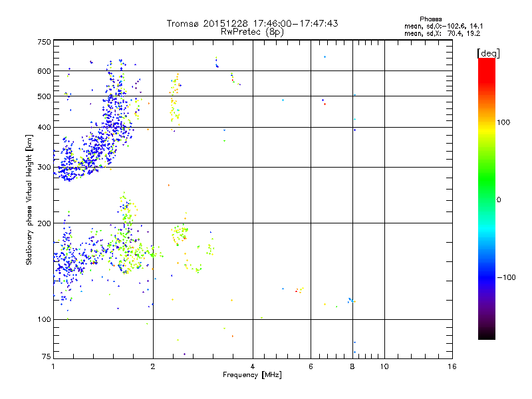Click the '-100' colorbar tick label
This screenshot has height=399, width=532.
pyautogui.click(x=506, y=277)
